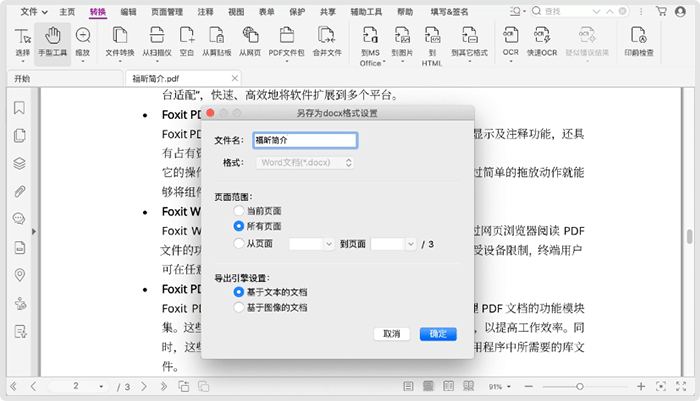The image size is (700, 401).
Task: Choose 基于文本的文档 export engine
Action: click(x=238, y=292)
